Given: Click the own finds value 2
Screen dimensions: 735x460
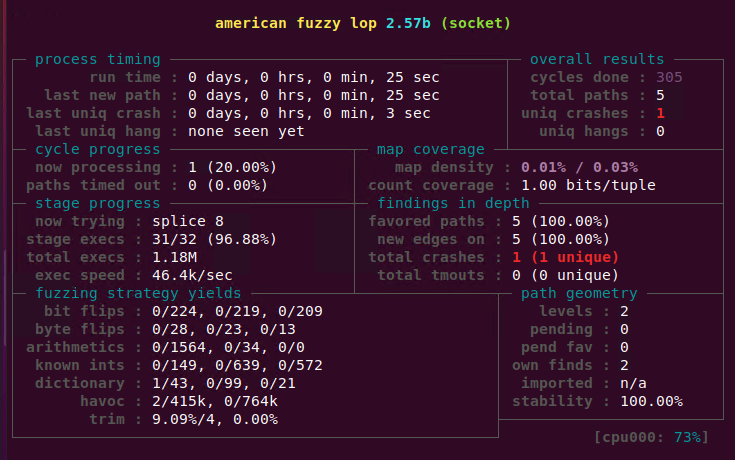Looking at the screenshot, I should [624, 365].
